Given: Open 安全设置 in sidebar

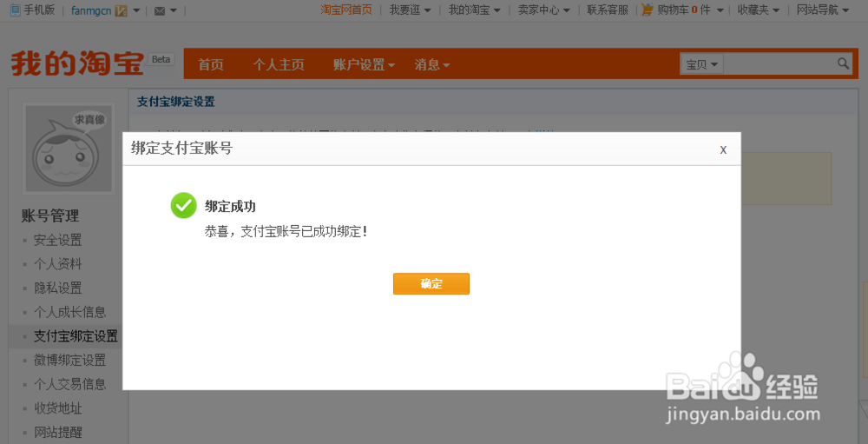Looking at the screenshot, I should 57,240.
